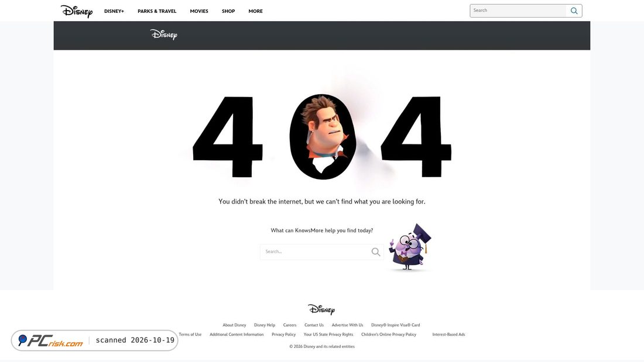Click "What can KnowsMore help you find today?" text
This screenshot has width=644, height=362.
321,230
